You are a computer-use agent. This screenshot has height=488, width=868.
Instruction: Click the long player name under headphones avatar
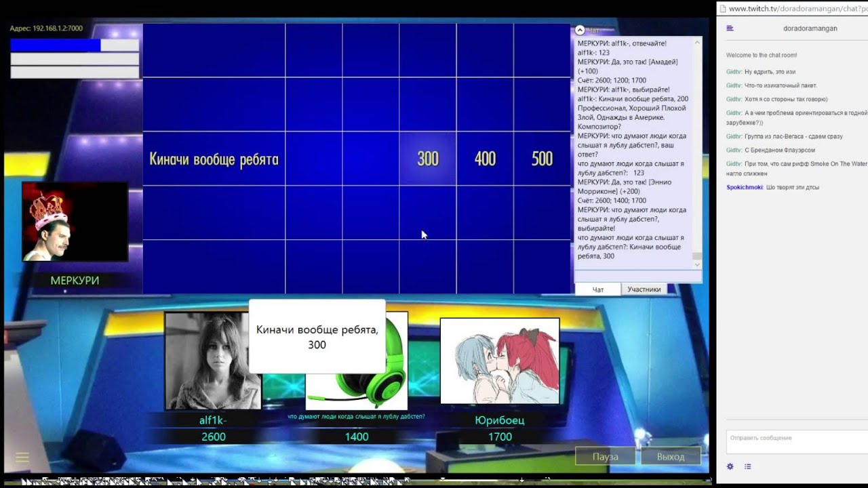tap(357, 416)
